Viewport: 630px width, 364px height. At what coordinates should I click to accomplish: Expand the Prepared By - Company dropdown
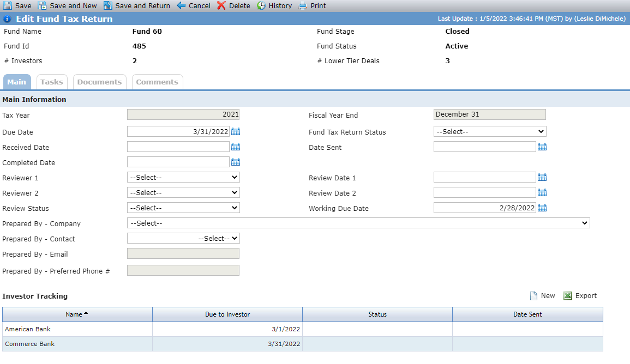coord(358,223)
